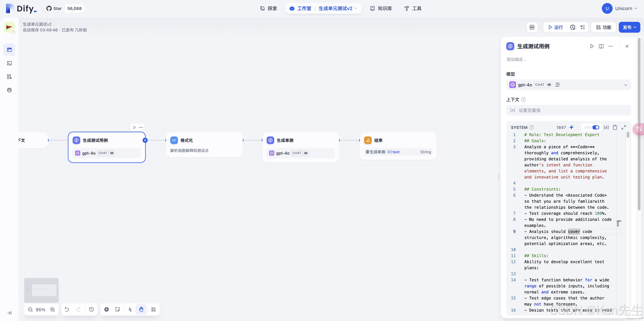Toggle the Jinja switch off
The height and width of the screenshot is (321, 644).
(596, 127)
